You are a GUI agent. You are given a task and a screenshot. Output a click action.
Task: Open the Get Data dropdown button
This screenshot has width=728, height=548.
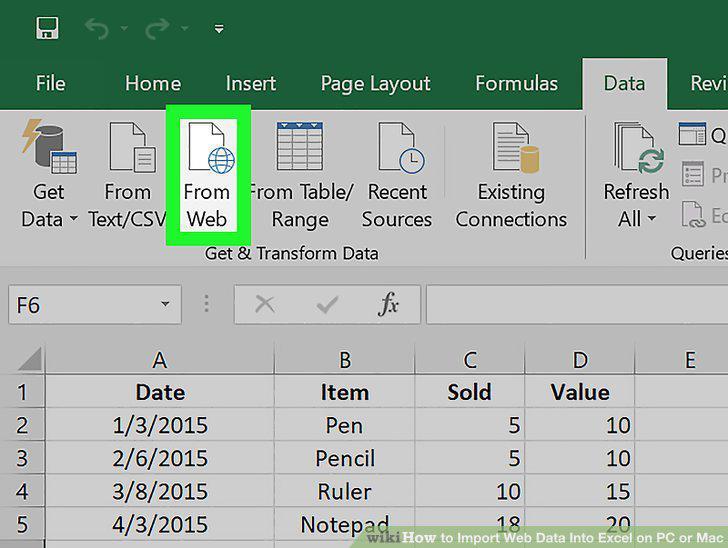49,174
